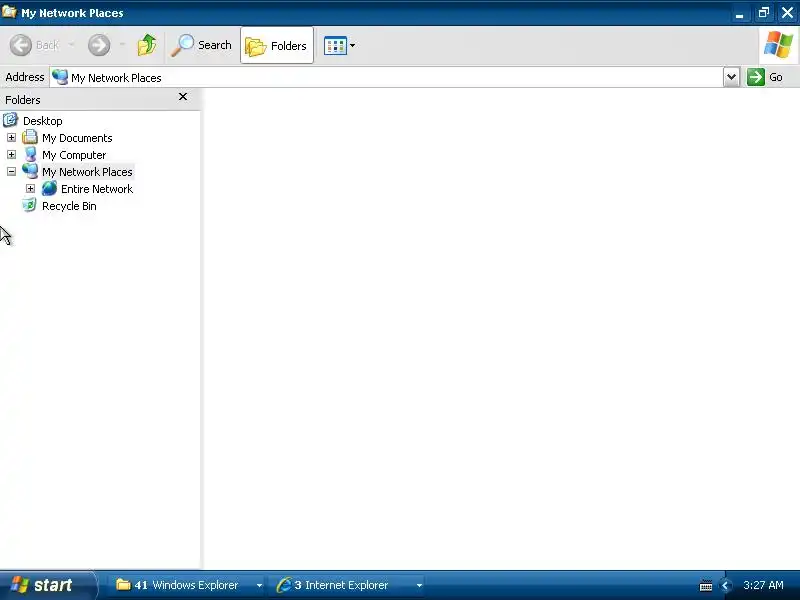Expand My Documents tree node
Viewport: 800px width, 600px height.
point(11,138)
